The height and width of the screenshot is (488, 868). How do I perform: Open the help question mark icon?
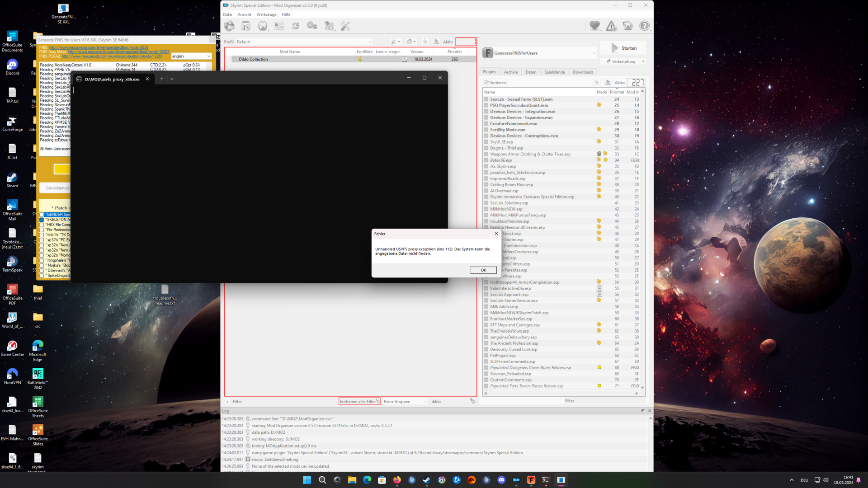click(x=645, y=26)
